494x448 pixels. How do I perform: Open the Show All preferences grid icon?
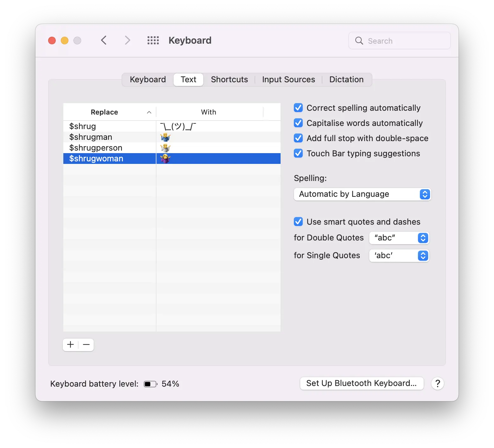tap(153, 40)
